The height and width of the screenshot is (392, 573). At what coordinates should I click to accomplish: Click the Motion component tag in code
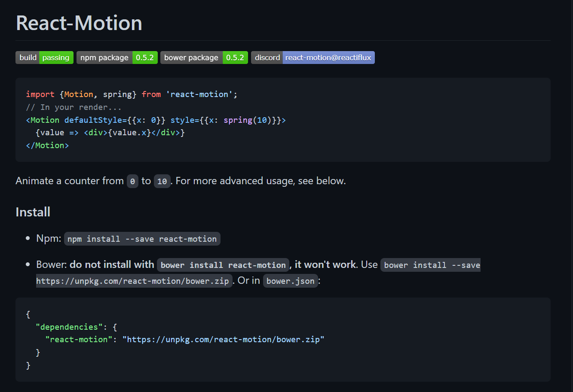pyautogui.click(x=43, y=120)
